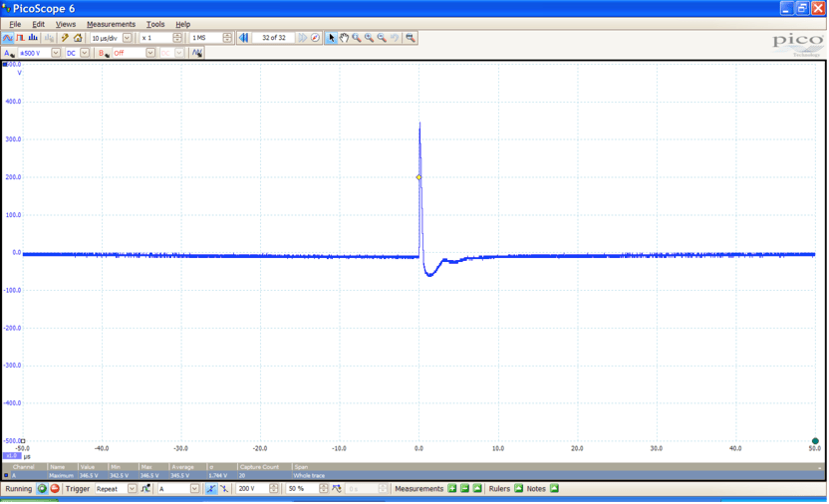The width and height of the screenshot is (829, 504).
Task: Click the signal generator icon
Action: pos(197,53)
